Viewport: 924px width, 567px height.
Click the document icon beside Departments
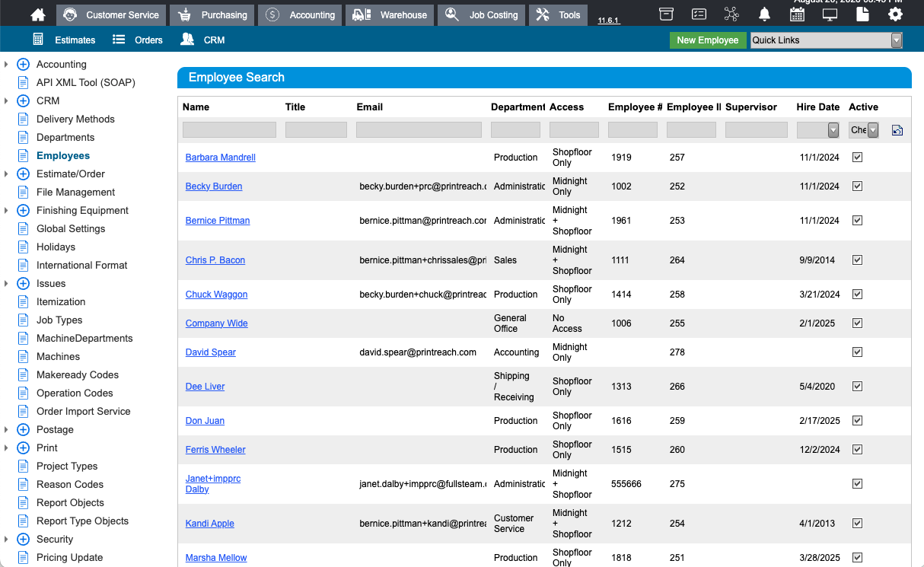[23, 138]
